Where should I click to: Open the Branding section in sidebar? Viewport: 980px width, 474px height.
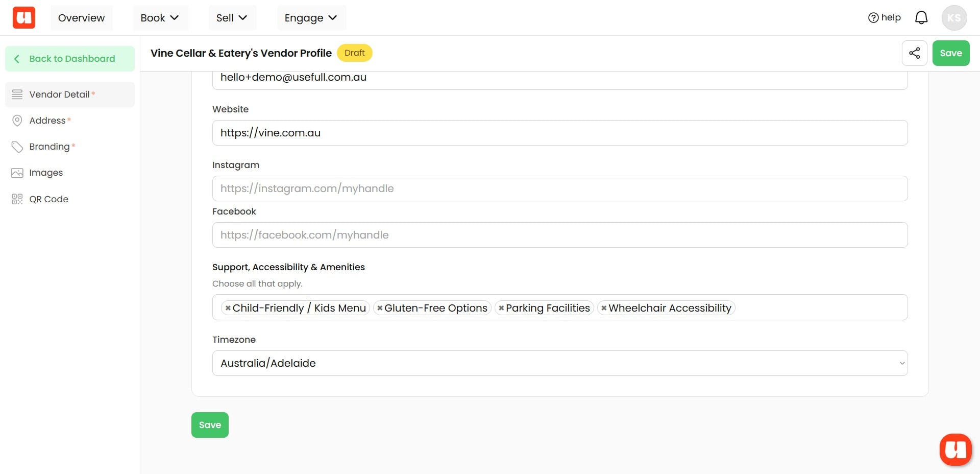tap(50, 147)
